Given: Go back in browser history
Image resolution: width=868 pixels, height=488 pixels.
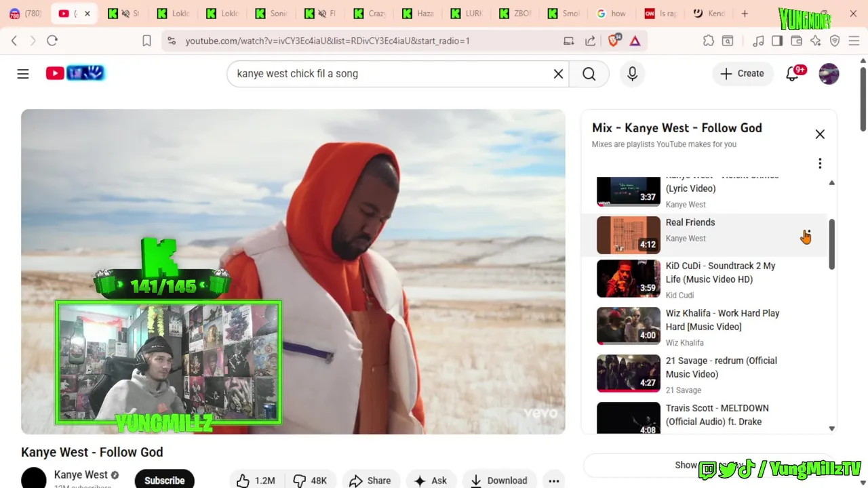Looking at the screenshot, I should pyautogui.click(x=14, y=41).
